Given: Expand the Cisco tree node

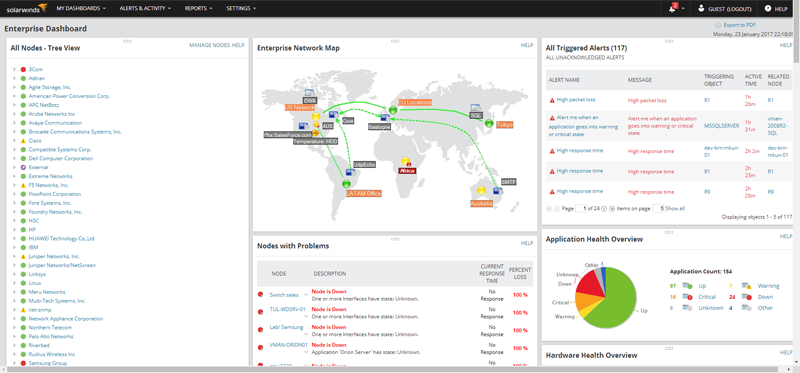Looking at the screenshot, I should click(14, 141).
